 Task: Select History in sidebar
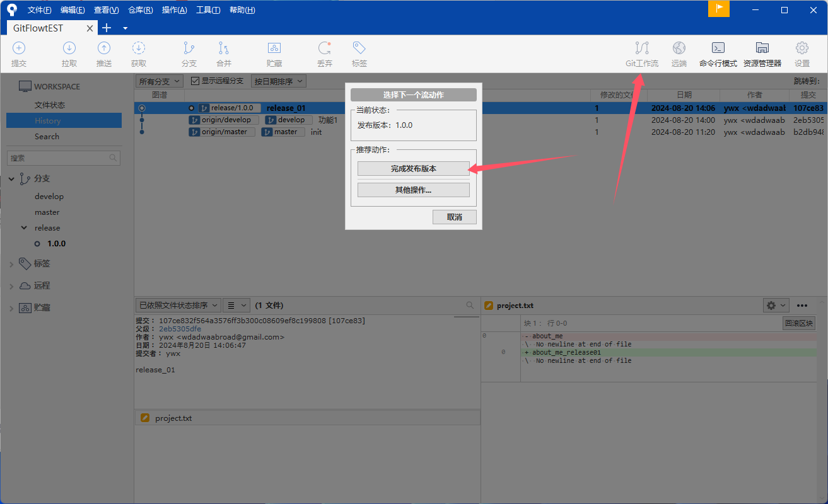(64, 121)
